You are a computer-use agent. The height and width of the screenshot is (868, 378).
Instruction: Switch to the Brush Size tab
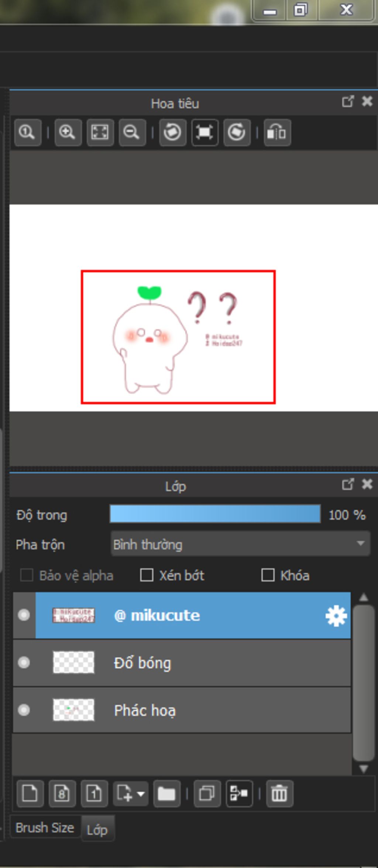tap(45, 827)
